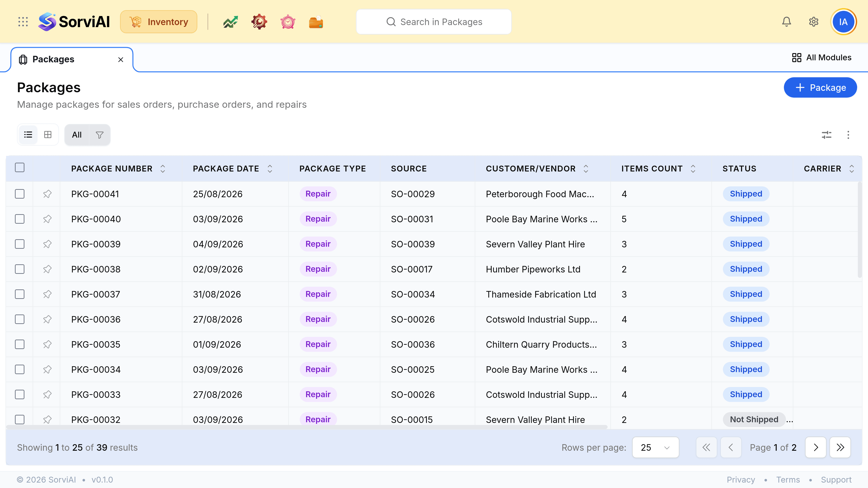
Task: Go to the next page
Action: [x=816, y=447]
